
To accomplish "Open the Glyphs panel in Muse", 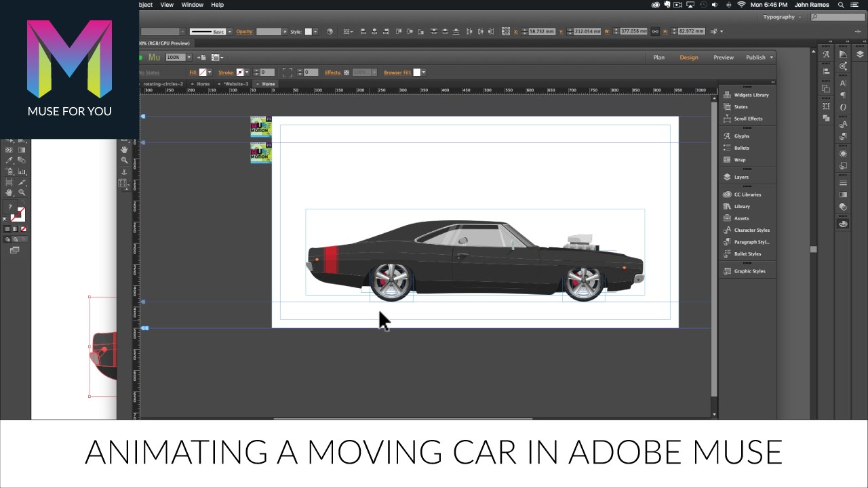I will click(x=736, y=136).
